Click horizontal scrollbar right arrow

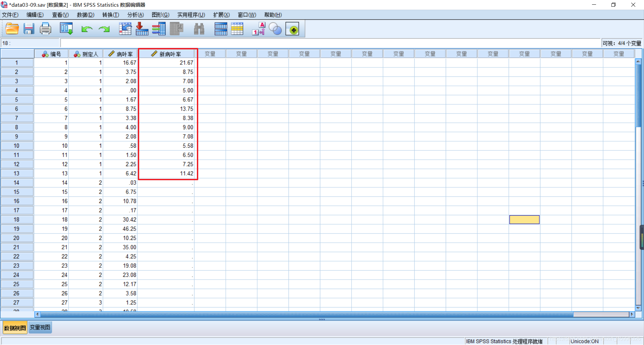tap(632, 314)
